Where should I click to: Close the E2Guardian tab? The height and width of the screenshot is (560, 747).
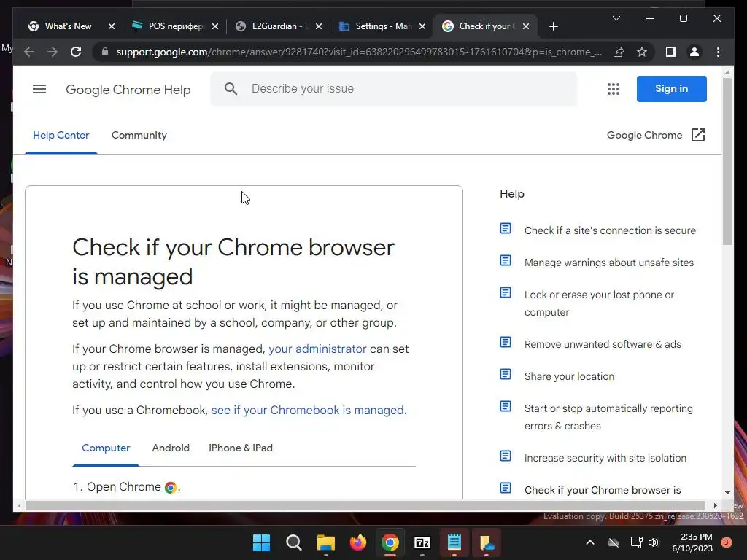point(319,26)
